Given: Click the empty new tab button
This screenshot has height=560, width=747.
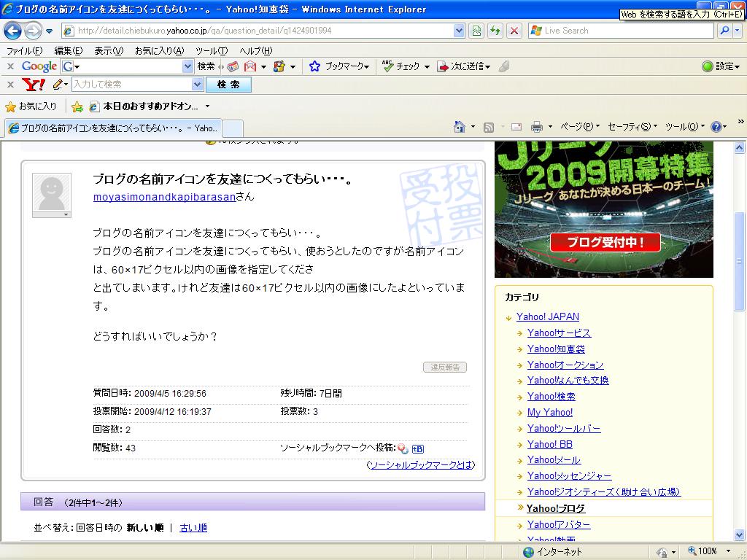Looking at the screenshot, I should point(233,128).
